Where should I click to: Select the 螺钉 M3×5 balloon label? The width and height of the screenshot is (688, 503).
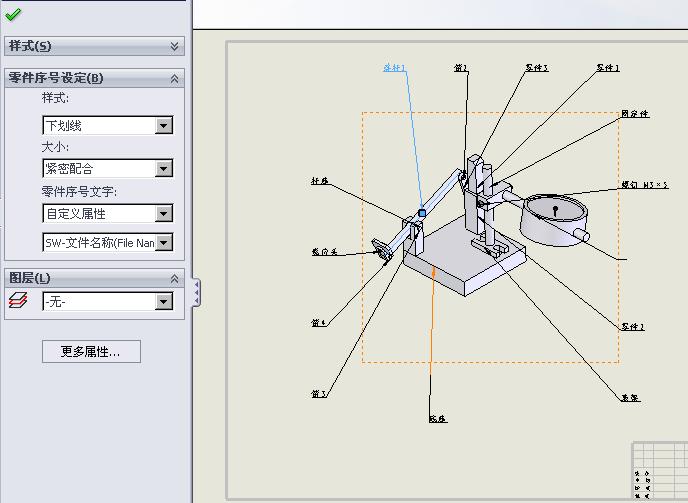coord(645,185)
